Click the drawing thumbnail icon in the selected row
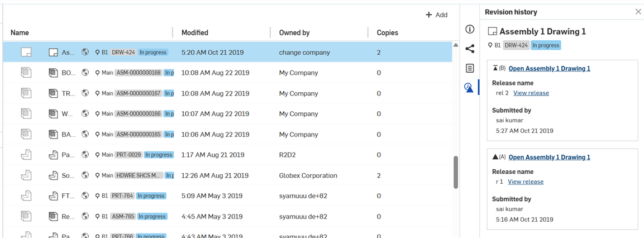Image resolution: width=644 pixels, height=238 pixels. tap(26, 52)
